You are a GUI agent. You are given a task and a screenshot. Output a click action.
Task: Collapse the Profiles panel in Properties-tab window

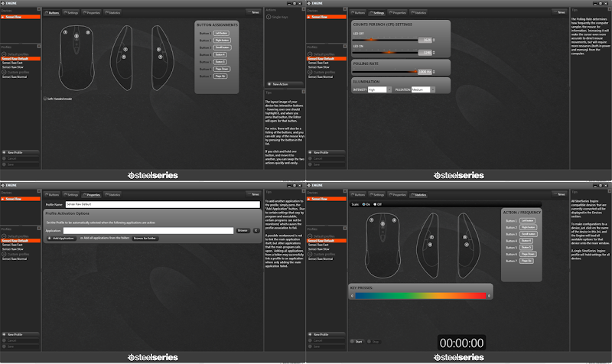click(39, 228)
